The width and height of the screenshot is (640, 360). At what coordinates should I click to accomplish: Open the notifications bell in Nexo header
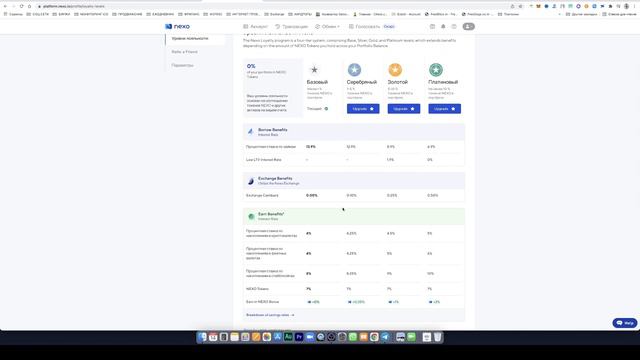click(x=443, y=27)
